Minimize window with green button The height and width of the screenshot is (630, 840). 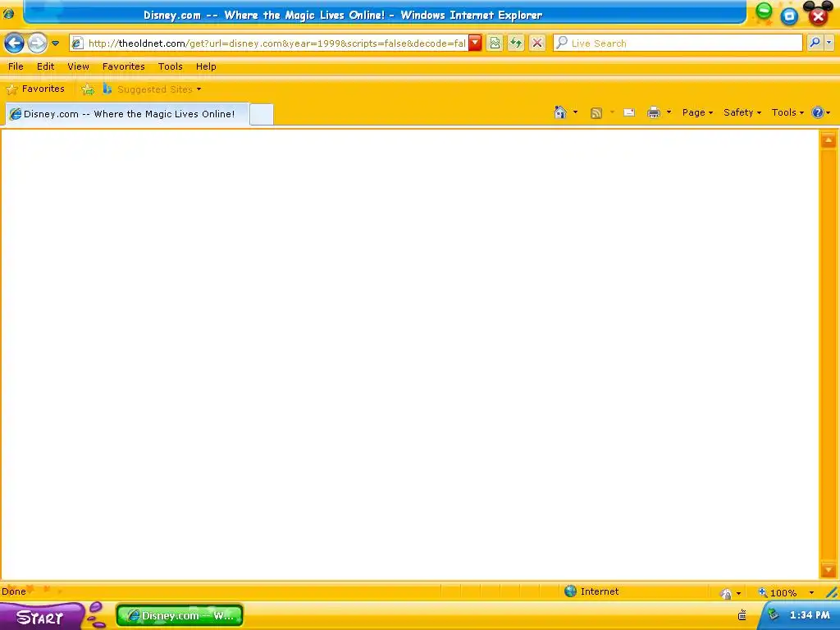(x=764, y=10)
